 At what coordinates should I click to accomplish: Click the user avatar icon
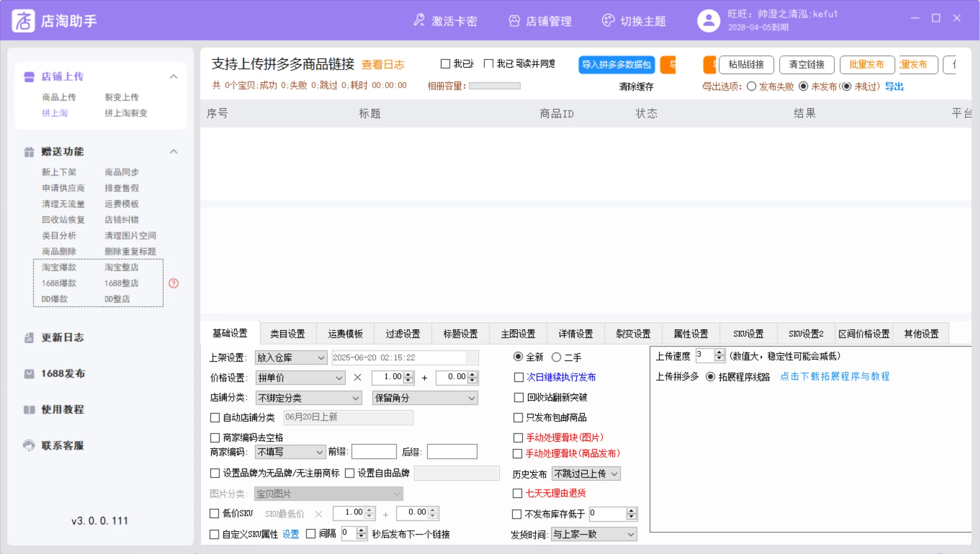click(709, 21)
